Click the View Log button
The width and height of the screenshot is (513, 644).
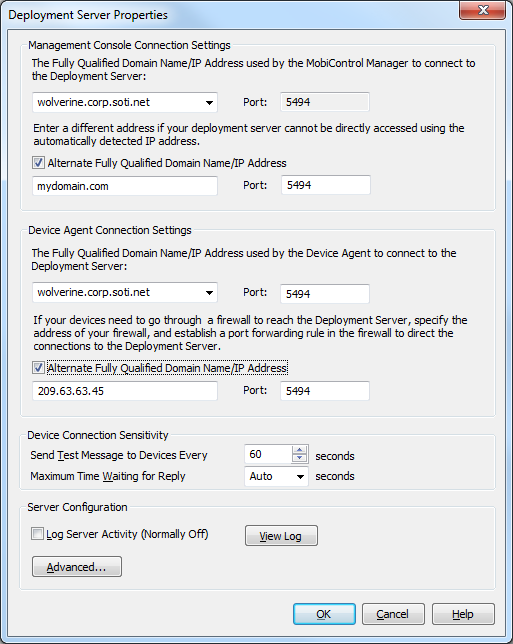pyautogui.click(x=281, y=536)
